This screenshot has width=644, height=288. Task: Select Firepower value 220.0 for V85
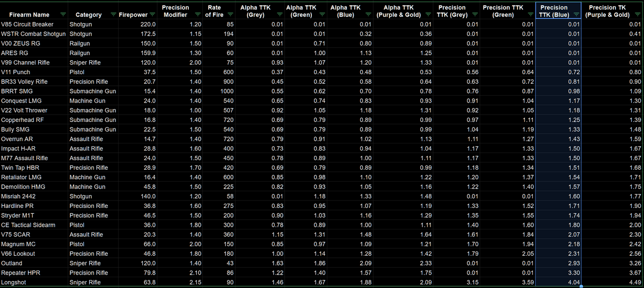click(x=137, y=25)
